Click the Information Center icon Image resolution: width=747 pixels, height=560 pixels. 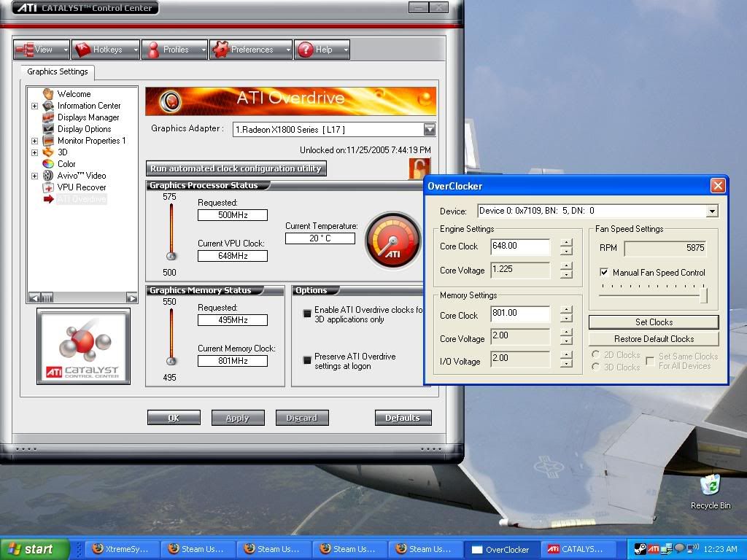[48, 106]
